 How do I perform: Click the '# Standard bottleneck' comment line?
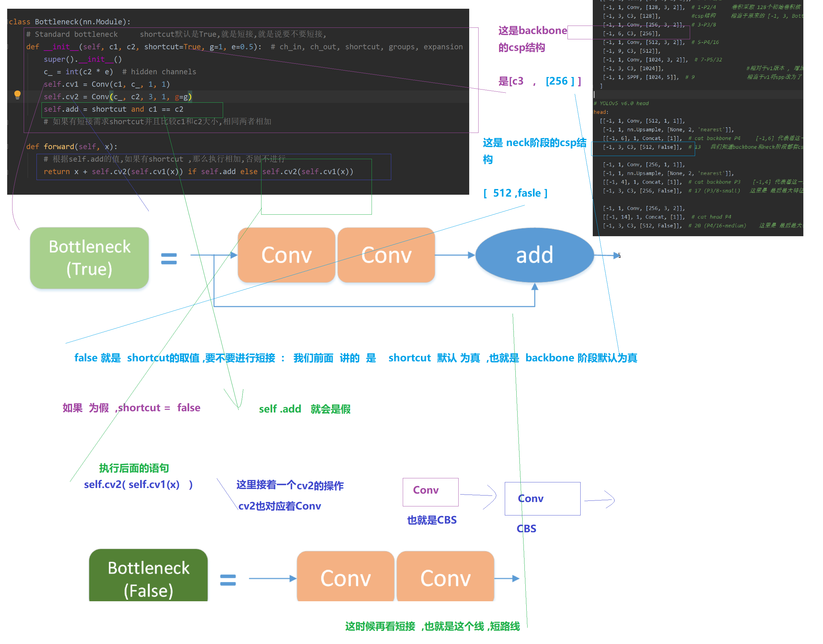(x=176, y=34)
